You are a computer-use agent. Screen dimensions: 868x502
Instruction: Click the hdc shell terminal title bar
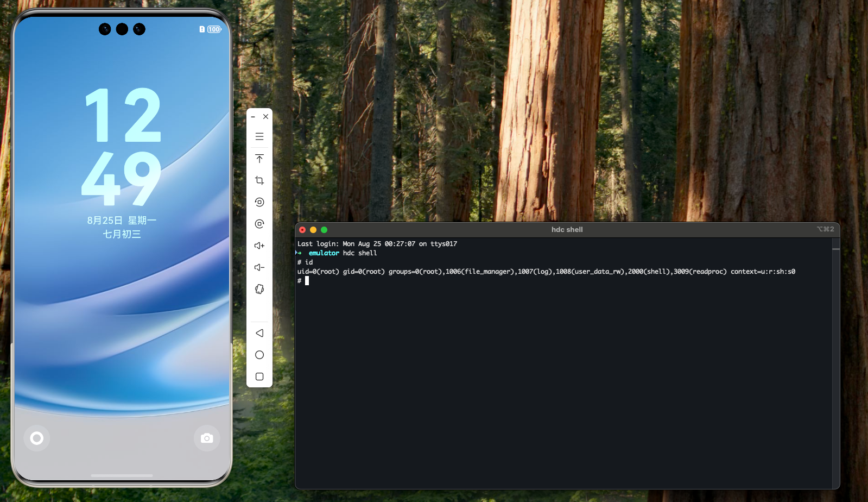567,230
